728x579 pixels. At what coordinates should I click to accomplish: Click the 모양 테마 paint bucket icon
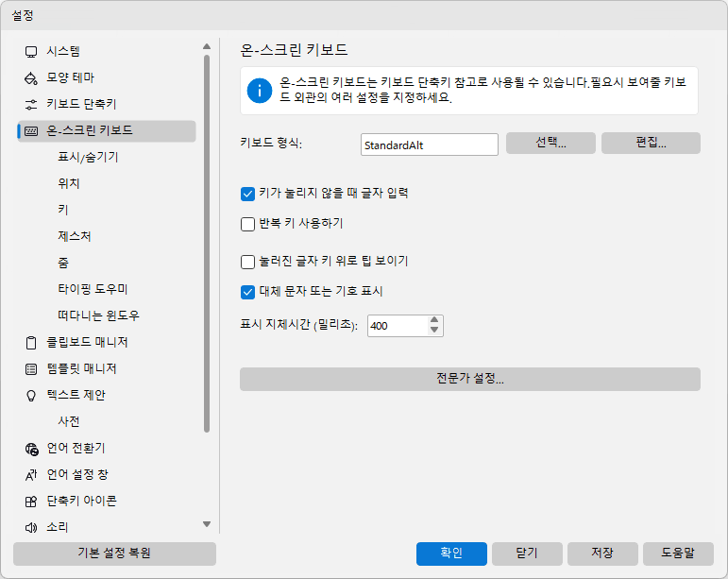coord(31,78)
